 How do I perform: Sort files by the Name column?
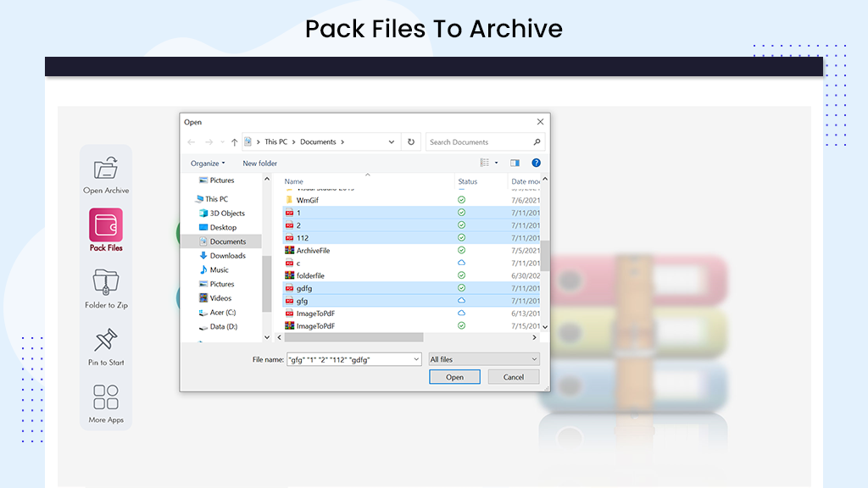[293, 181]
